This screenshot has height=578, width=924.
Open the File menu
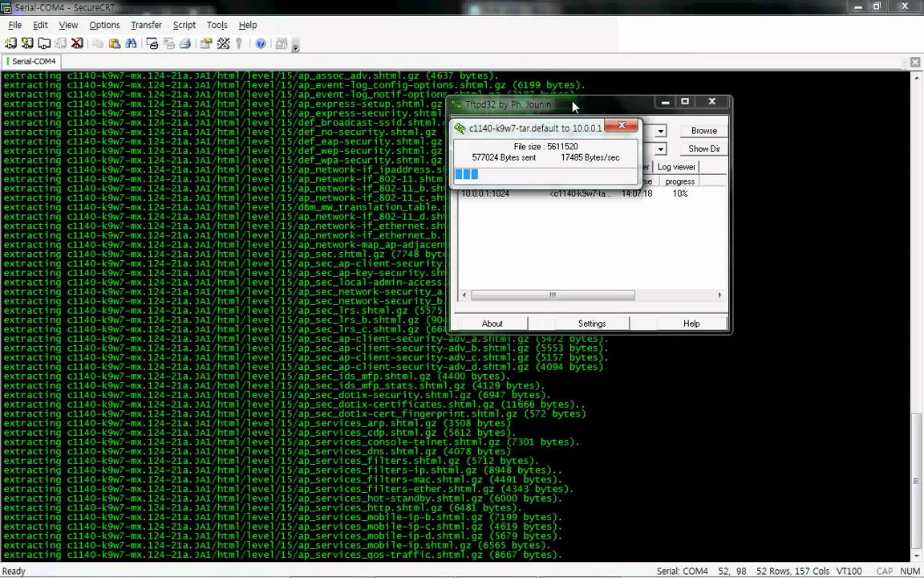(x=14, y=25)
